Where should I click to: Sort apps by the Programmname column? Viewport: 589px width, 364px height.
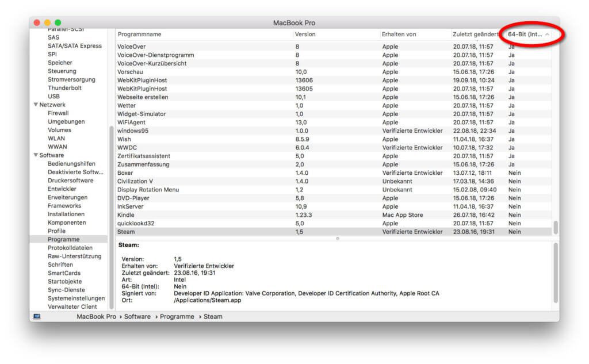(141, 35)
